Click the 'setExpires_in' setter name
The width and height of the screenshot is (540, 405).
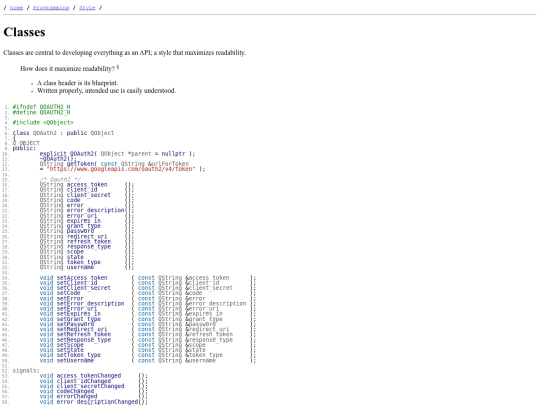[79, 314]
